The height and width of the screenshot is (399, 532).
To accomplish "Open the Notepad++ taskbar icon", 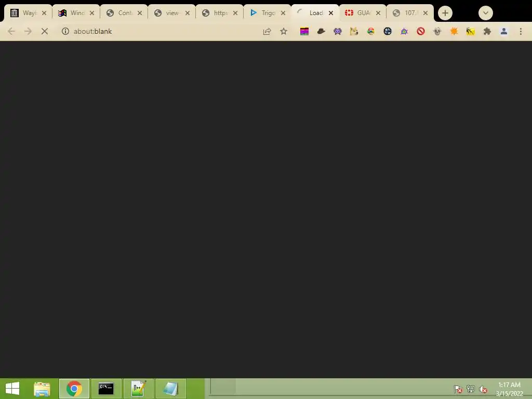I will (138, 389).
